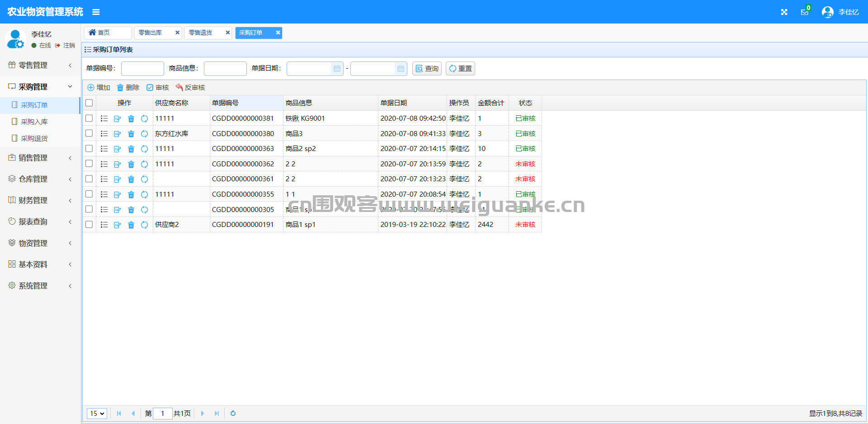Refresh the table with pagination reload icon
The height and width of the screenshot is (424, 868).
click(x=233, y=413)
